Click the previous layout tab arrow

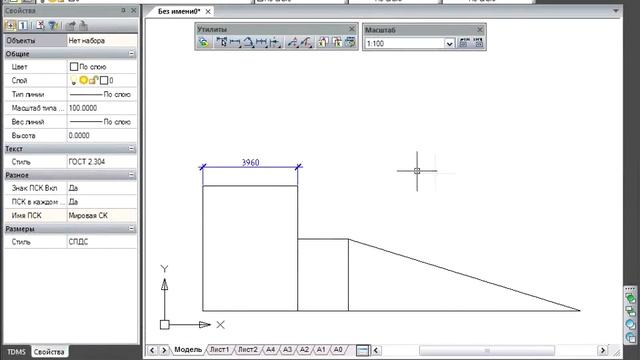(x=152, y=350)
